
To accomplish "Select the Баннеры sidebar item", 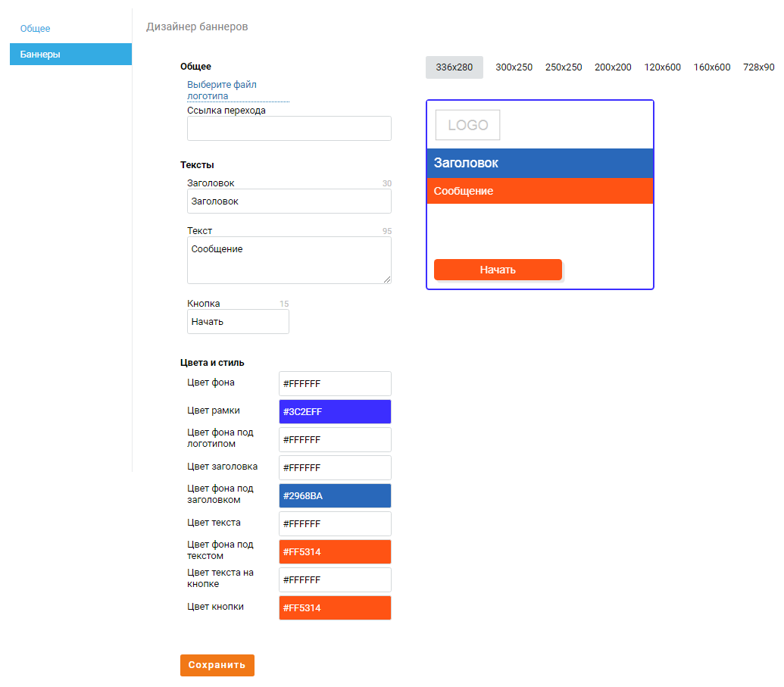I will [x=70, y=54].
